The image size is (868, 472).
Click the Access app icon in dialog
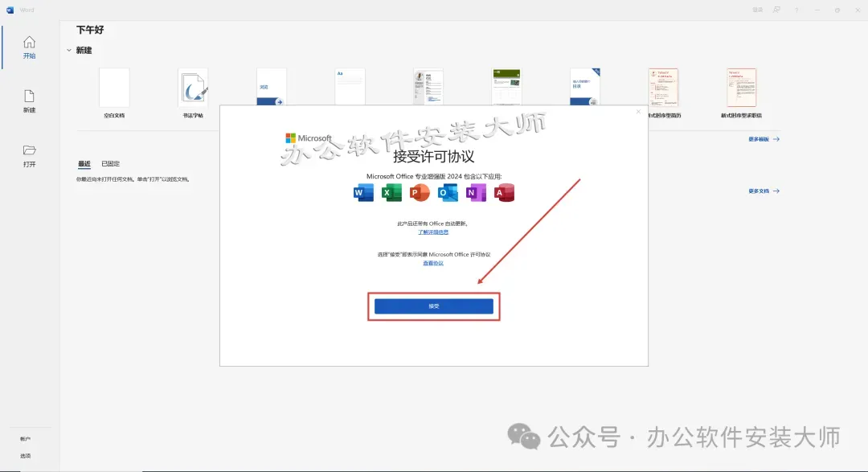(504, 193)
